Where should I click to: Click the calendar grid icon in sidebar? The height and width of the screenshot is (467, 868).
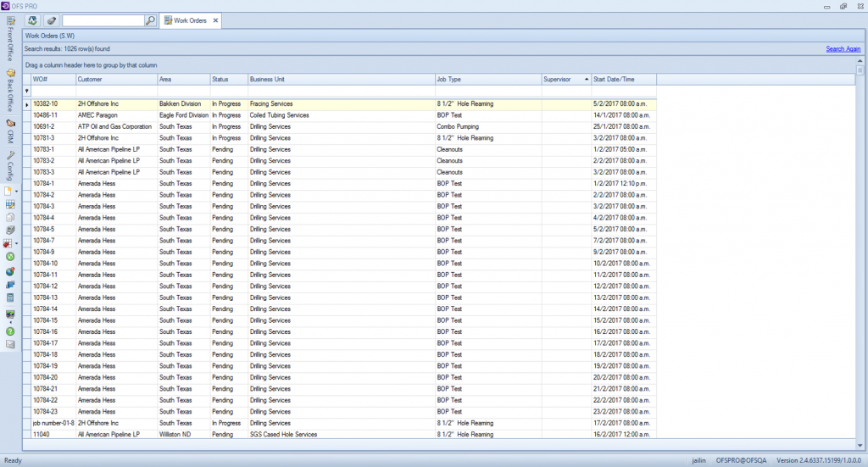click(10, 204)
